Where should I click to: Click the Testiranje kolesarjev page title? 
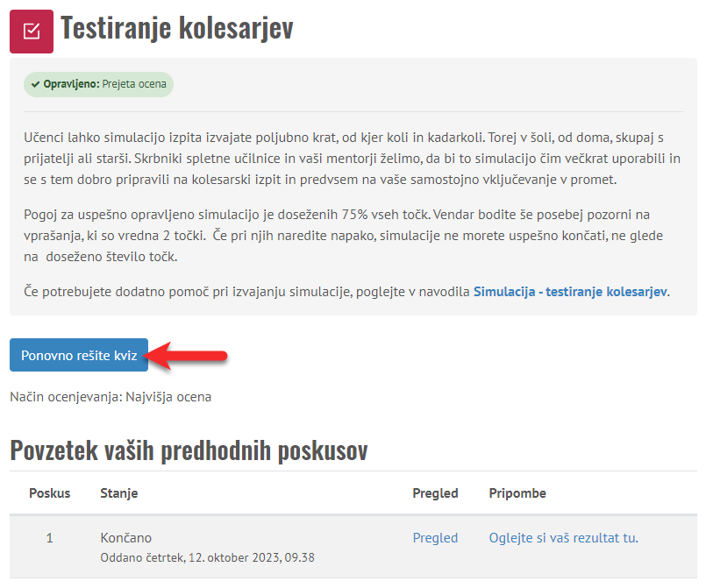pyautogui.click(x=176, y=28)
